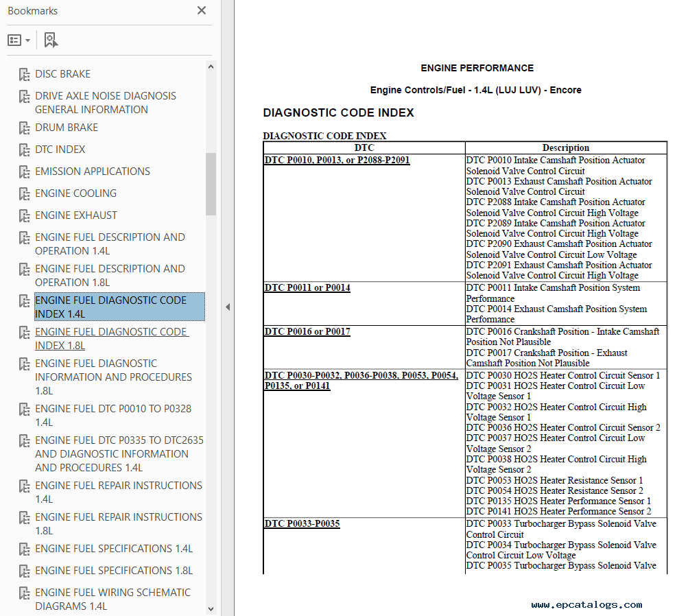Open ENGINE FUEL DESCRIPTION AND OPERATION 1.4L
Screen dimensions: 677x616
click(x=110, y=244)
